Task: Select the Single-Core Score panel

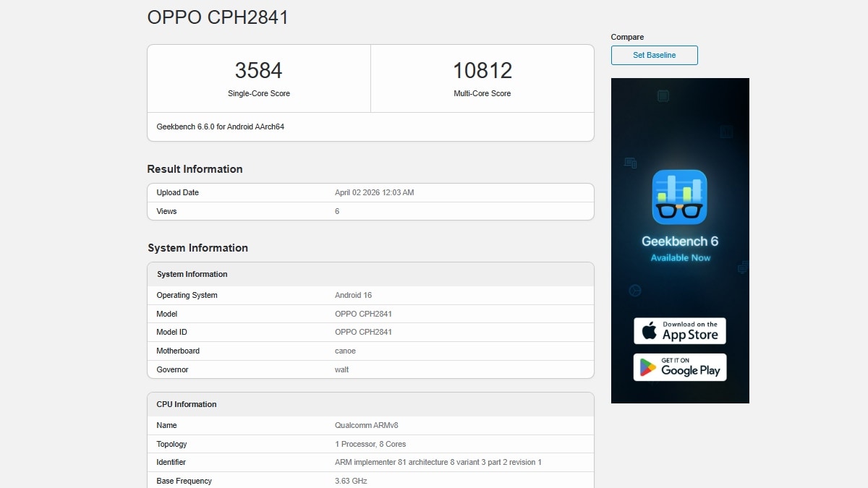Action: [258, 77]
